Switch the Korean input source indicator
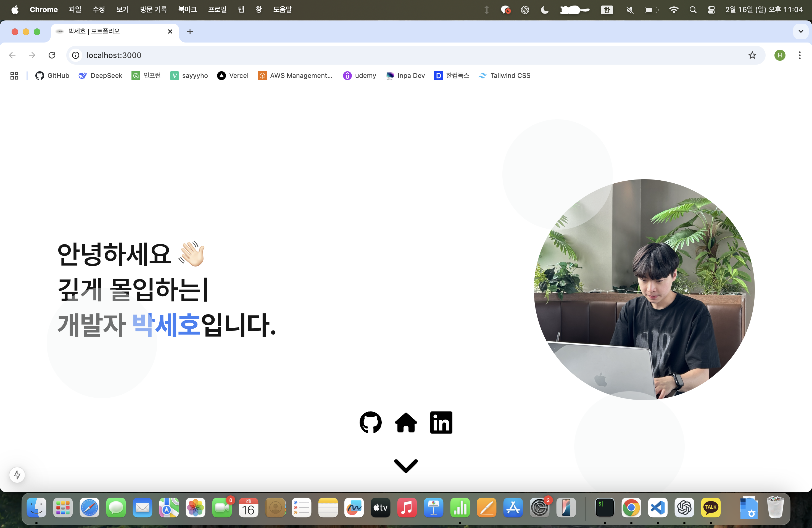812x528 pixels. pyautogui.click(x=607, y=10)
